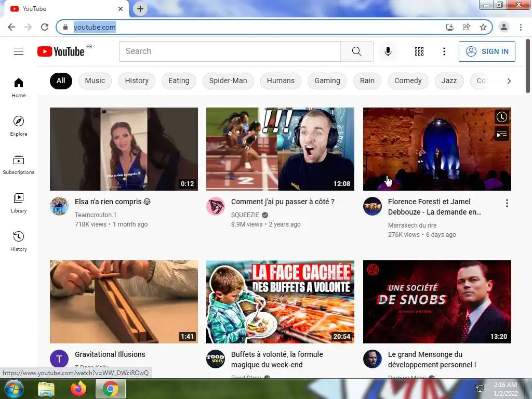The height and width of the screenshot is (399, 532).
Task: Open the purple T channel avatar
Action: click(x=59, y=358)
